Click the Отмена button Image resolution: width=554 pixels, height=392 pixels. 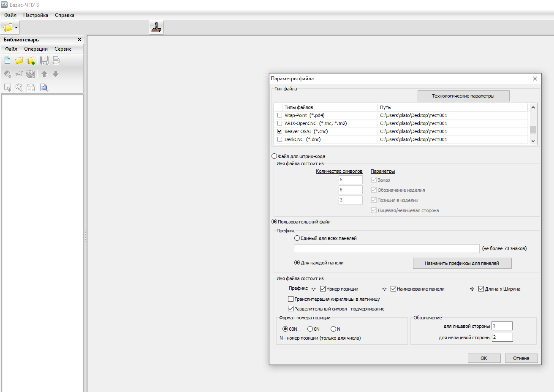521,358
